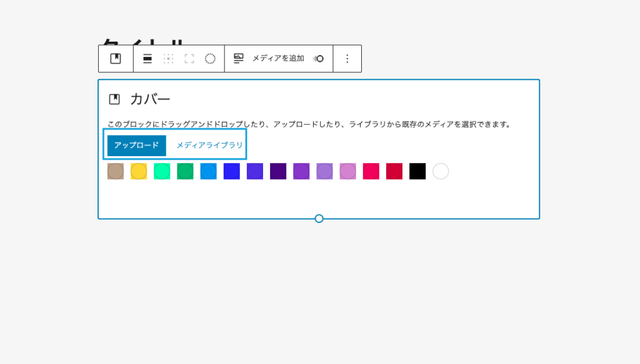Click メディアを追加 in block toolbar
This screenshot has height=364, width=640.
(278, 59)
